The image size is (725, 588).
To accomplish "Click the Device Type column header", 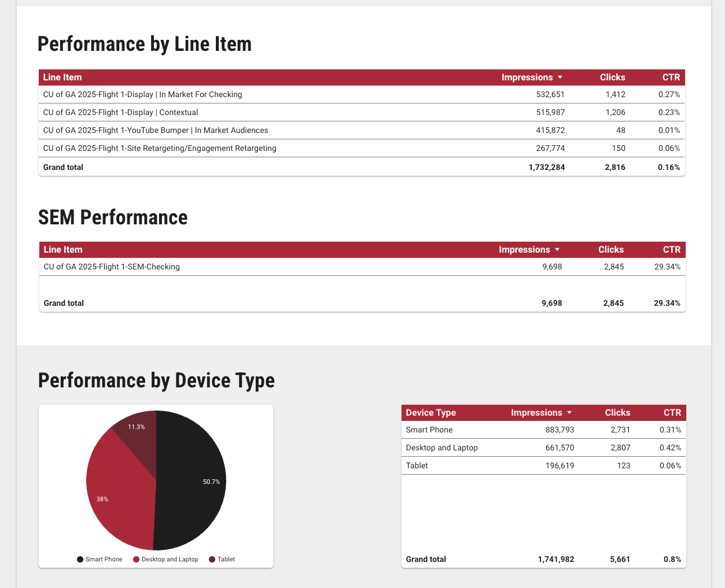I will (x=430, y=413).
